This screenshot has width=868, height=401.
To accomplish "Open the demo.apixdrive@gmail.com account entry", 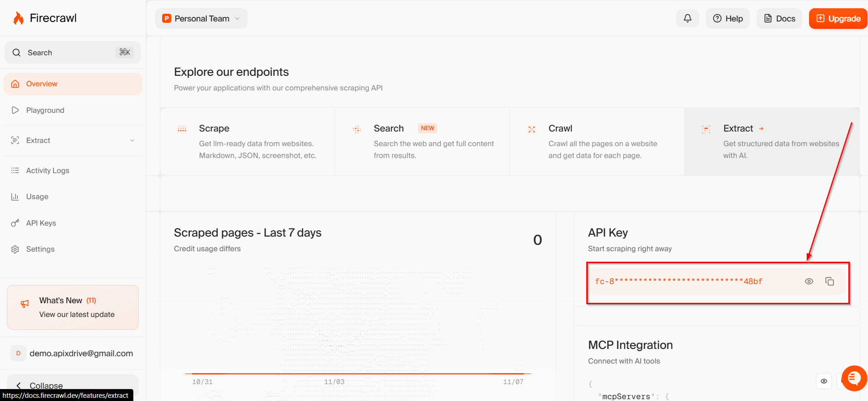I will [x=73, y=354].
